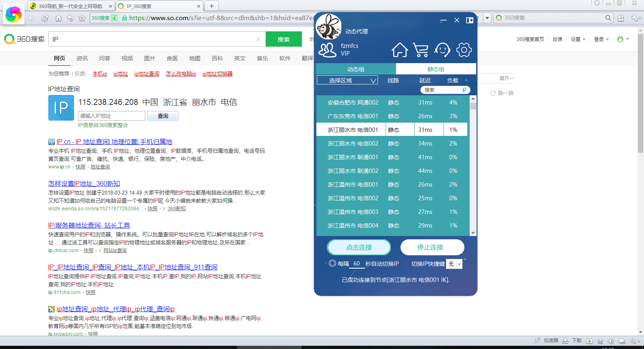Switch to 静态组 tab
Image resolution: width=644 pixels, height=349 pixels.
click(x=436, y=69)
